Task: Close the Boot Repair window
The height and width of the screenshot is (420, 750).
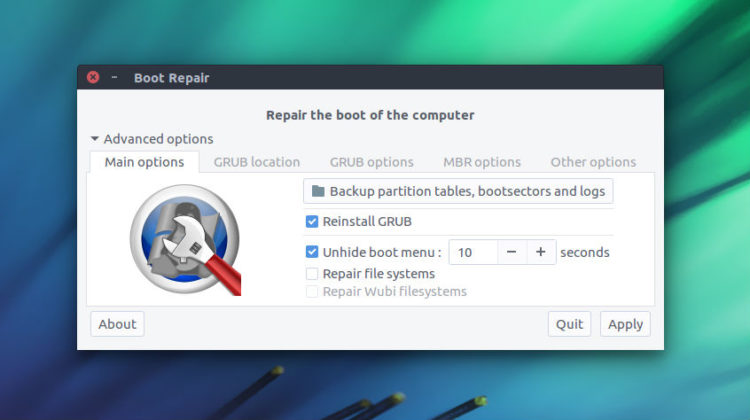Action: (93, 77)
